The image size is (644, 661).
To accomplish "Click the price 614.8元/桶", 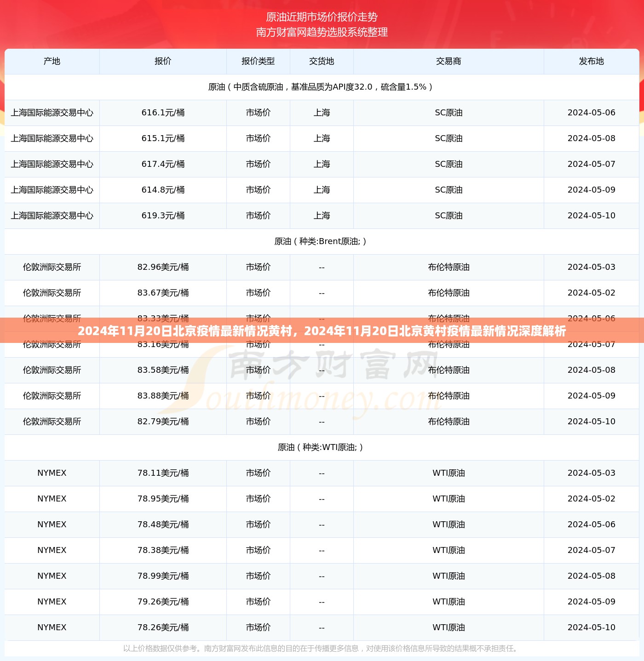I will [x=163, y=190].
